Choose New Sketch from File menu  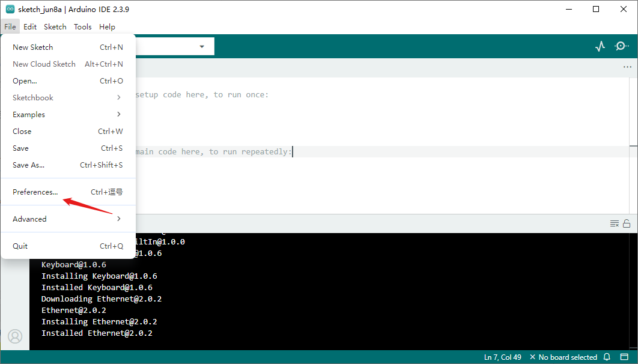tap(68, 47)
